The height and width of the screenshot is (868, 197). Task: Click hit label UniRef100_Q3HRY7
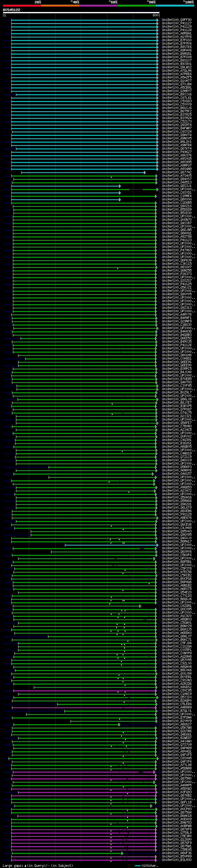[x=176, y=91]
